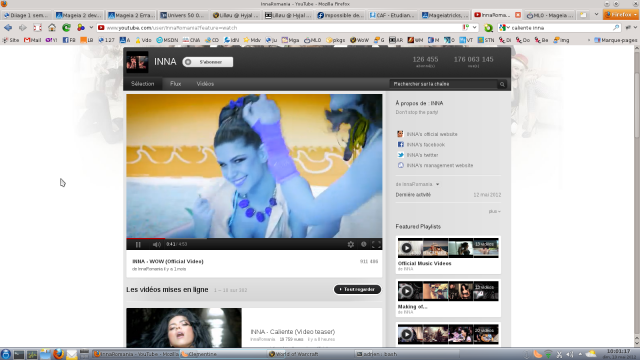Switch to the 'Impossible de...' tab

pyautogui.click(x=340, y=15)
